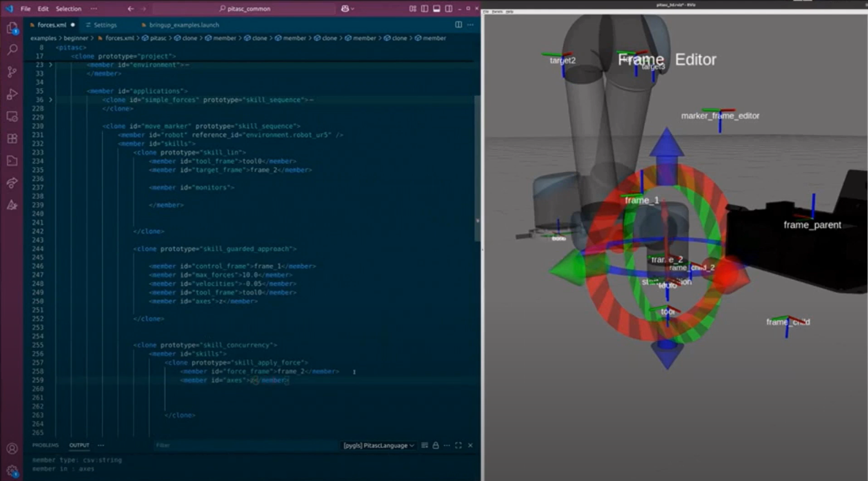Open the PitascLanguage output channel dropdown

(x=378, y=445)
